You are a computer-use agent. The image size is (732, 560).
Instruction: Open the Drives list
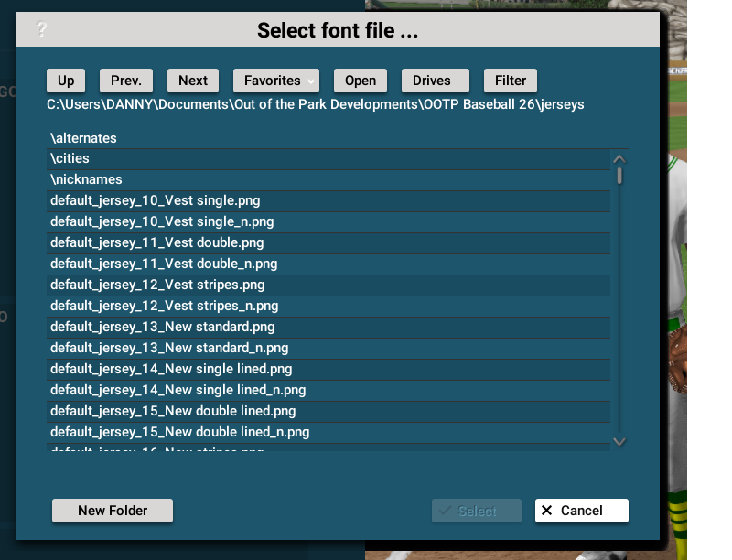click(435, 81)
